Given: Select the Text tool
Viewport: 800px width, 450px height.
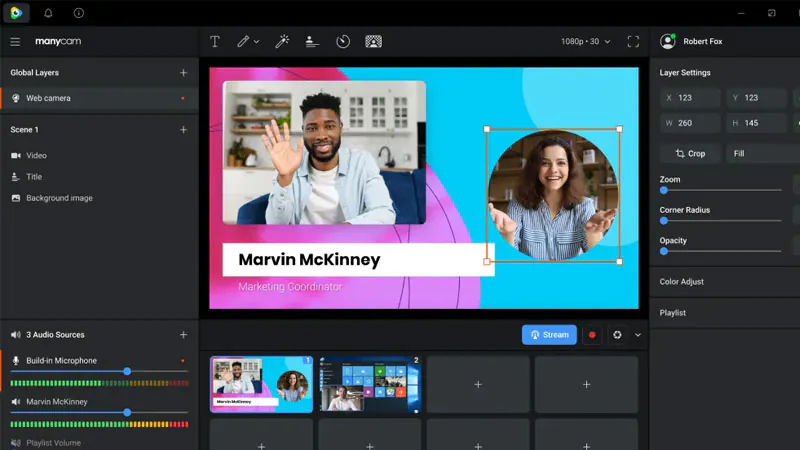Looking at the screenshot, I should pos(215,41).
